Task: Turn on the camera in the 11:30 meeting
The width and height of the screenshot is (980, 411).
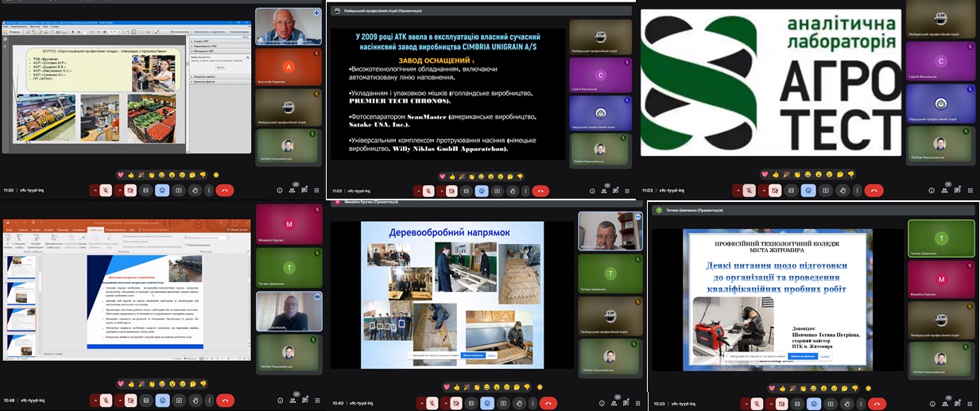Action: click(x=130, y=191)
